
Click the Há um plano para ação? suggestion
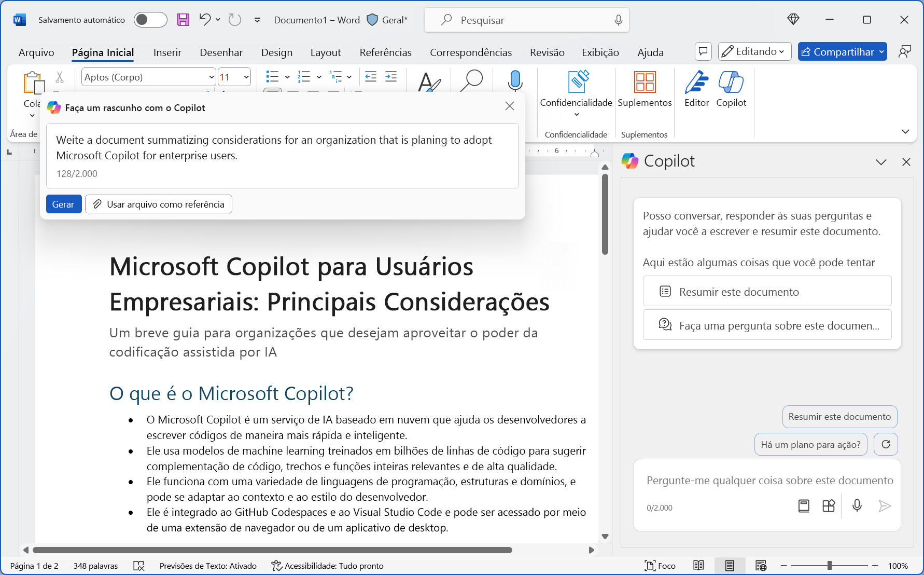(x=810, y=444)
